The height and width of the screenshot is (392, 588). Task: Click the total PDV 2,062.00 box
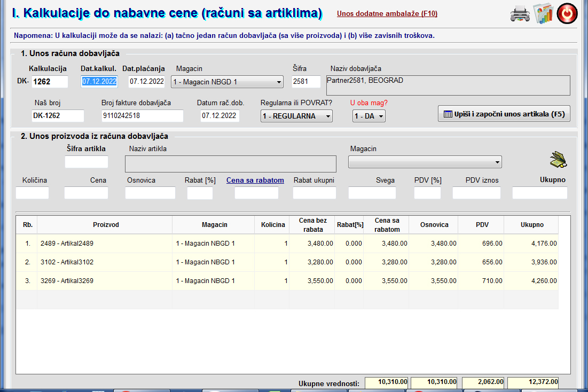coord(483,382)
